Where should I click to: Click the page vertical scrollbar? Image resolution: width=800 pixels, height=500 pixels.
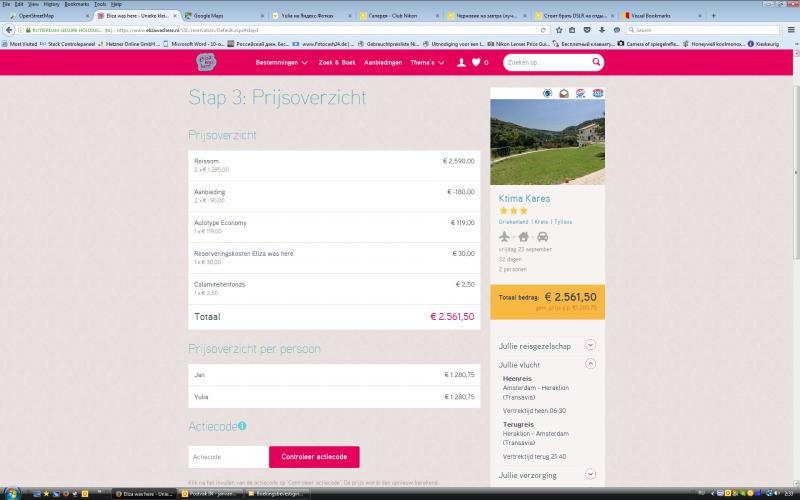click(796, 173)
